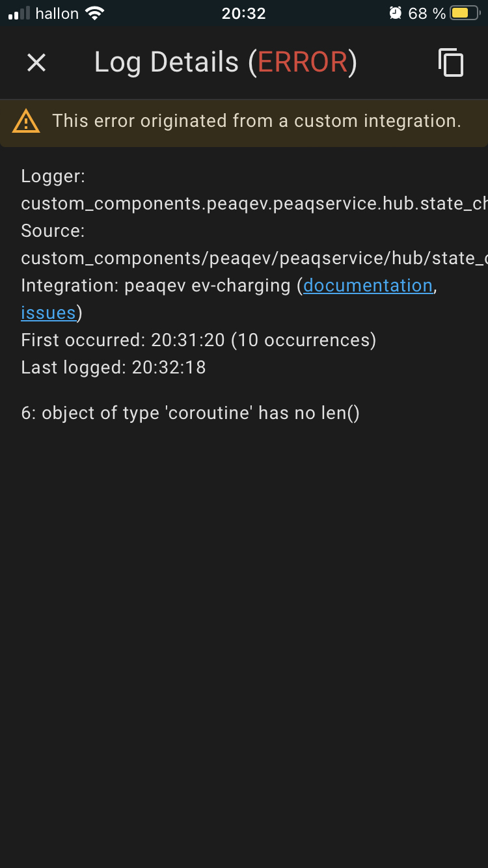
Task: Click the yellow alert icon in the banner
Action: pyautogui.click(x=26, y=121)
